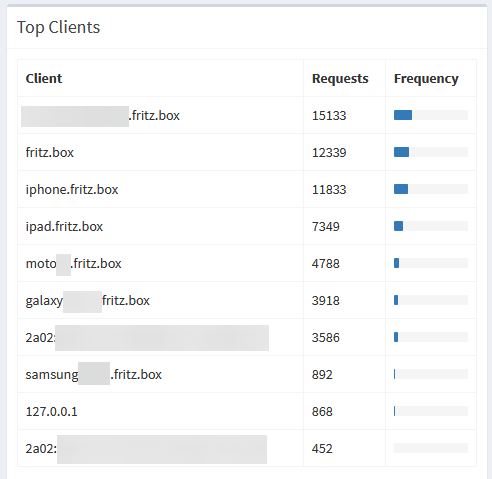Click the 12339 requests count

point(329,153)
